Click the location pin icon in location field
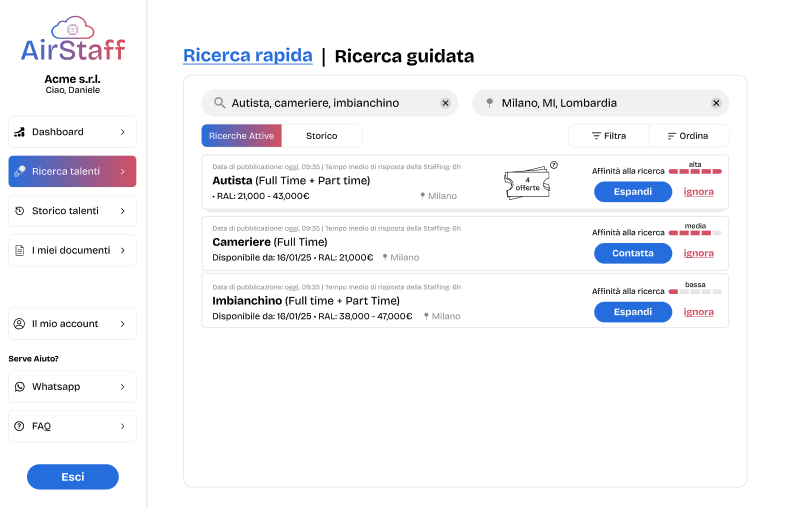The width and height of the screenshot is (787, 508). tap(490, 103)
